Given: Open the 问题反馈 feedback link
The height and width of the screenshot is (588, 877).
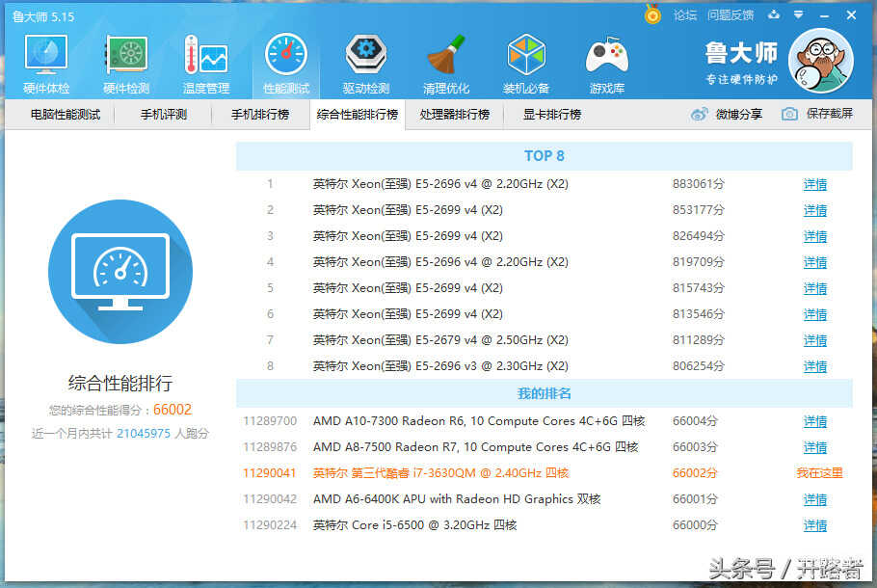Looking at the screenshot, I should point(731,15).
